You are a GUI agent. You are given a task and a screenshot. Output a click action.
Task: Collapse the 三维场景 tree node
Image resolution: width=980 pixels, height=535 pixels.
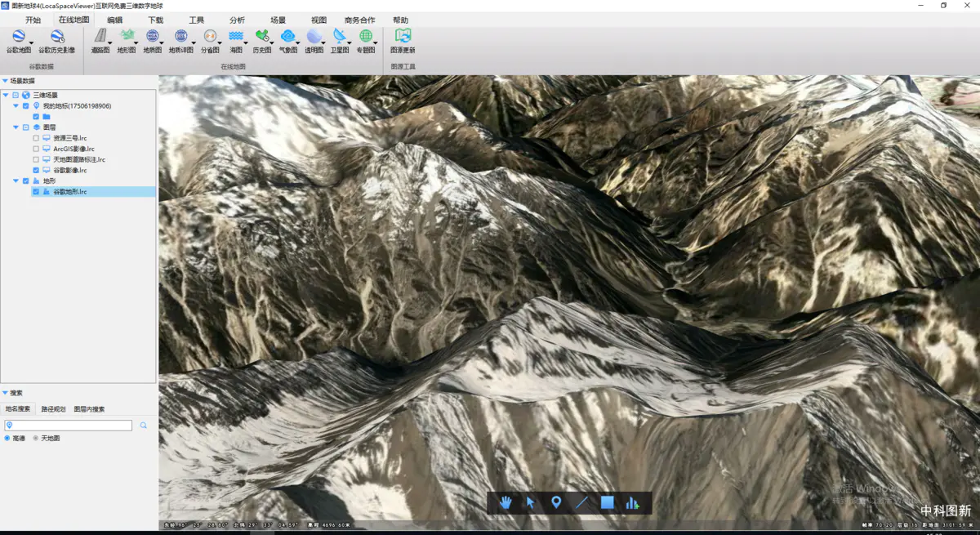tap(6, 96)
